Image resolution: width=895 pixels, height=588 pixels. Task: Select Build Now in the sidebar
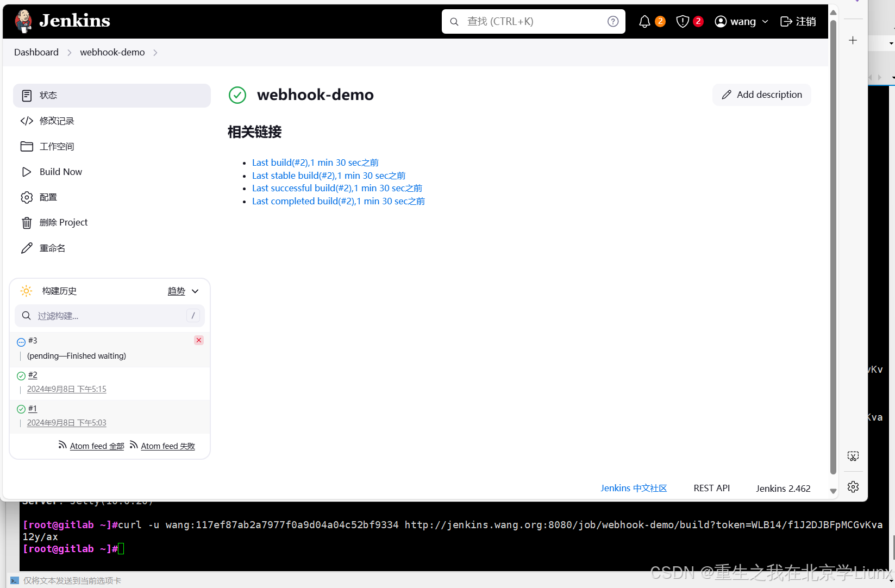click(x=112, y=172)
